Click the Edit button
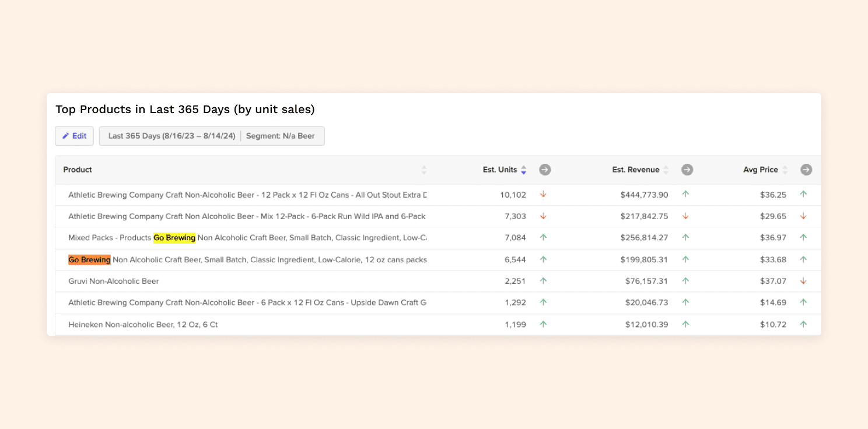This screenshot has width=868, height=429. [74, 136]
